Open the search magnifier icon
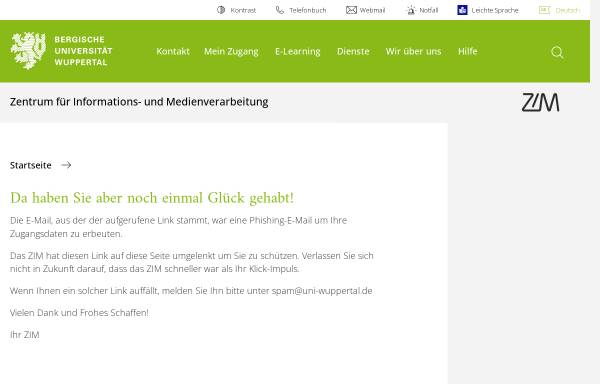Image resolution: width=600 pixels, height=384 pixels. (557, 52)
